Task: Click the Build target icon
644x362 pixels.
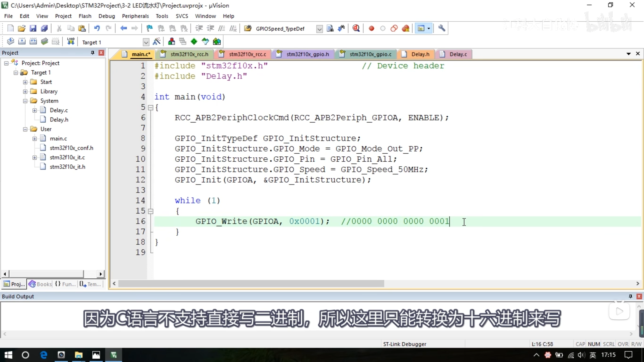Action: [x=22, y=42]
